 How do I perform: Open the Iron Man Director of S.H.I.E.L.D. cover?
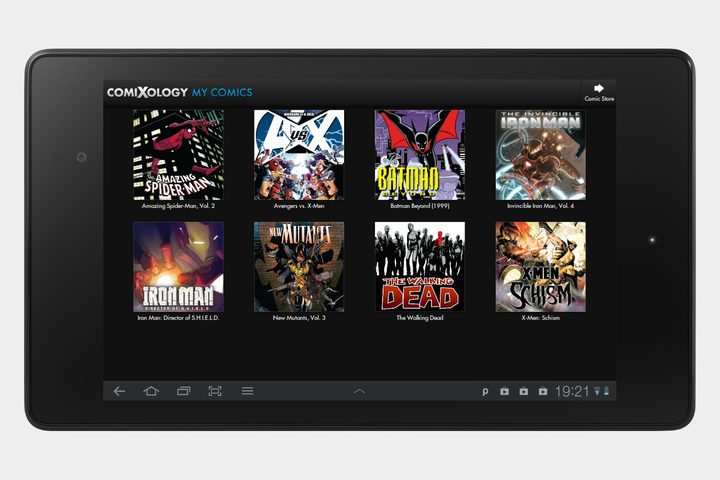(178, 267)
